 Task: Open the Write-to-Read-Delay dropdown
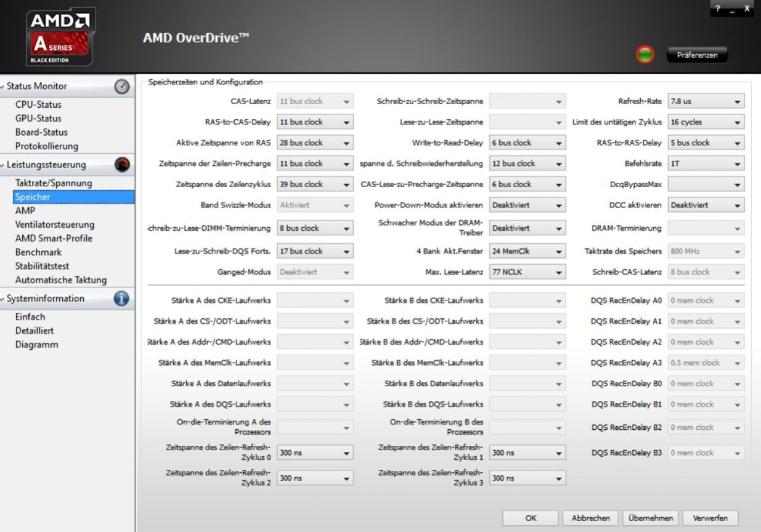pyautogui.click(x=527, y=143)
